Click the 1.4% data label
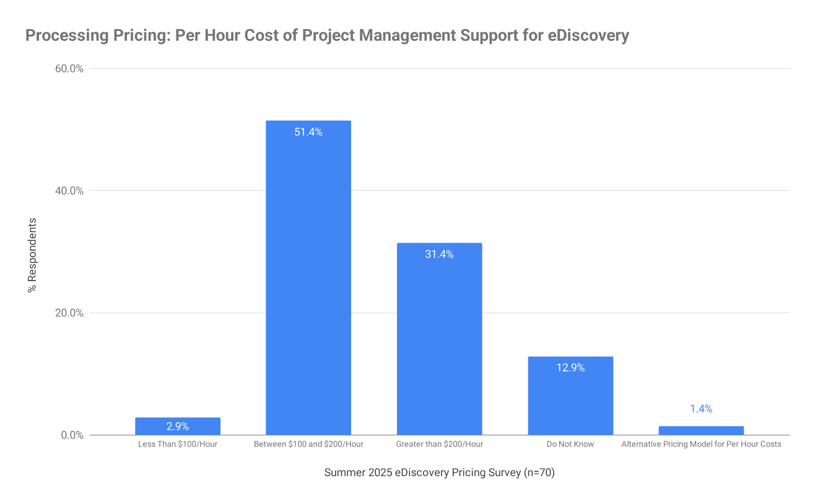815x504 pixels. pos(701,409)
